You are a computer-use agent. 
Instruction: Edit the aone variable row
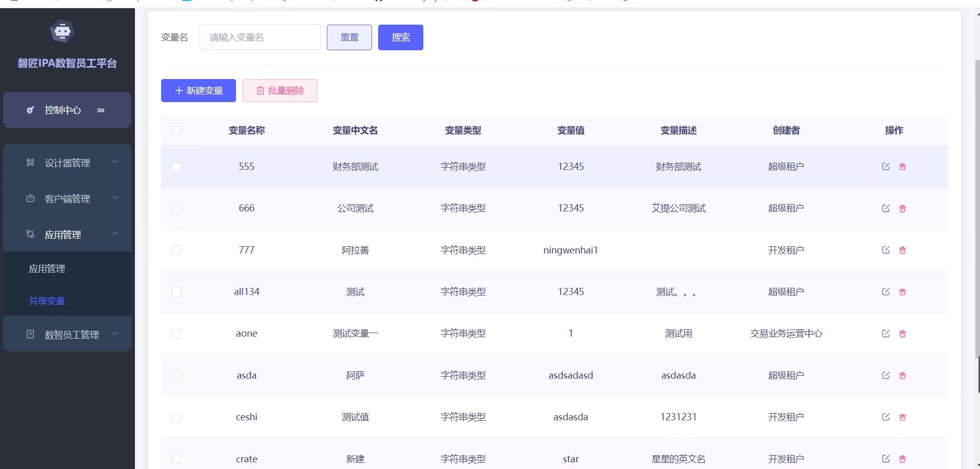[886, 334]
